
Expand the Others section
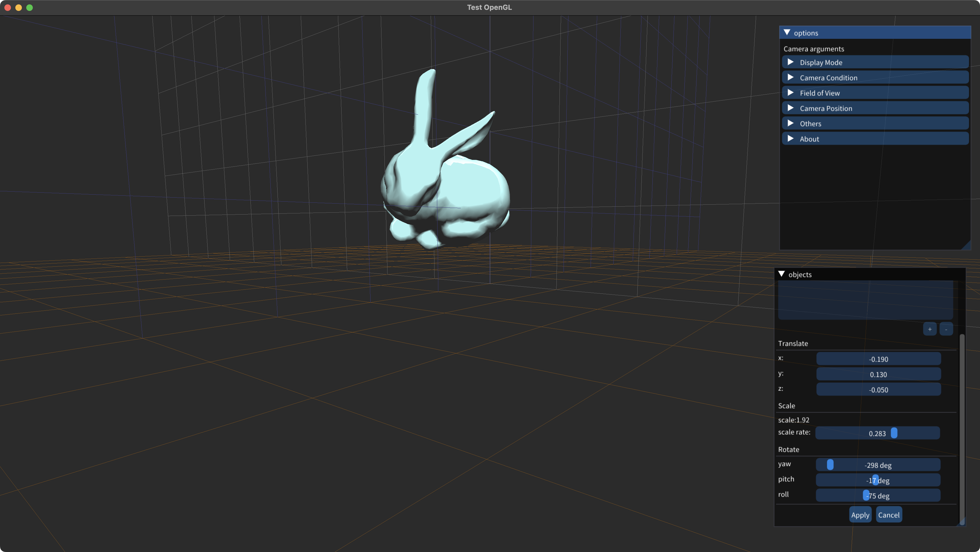tap(875, 123)
